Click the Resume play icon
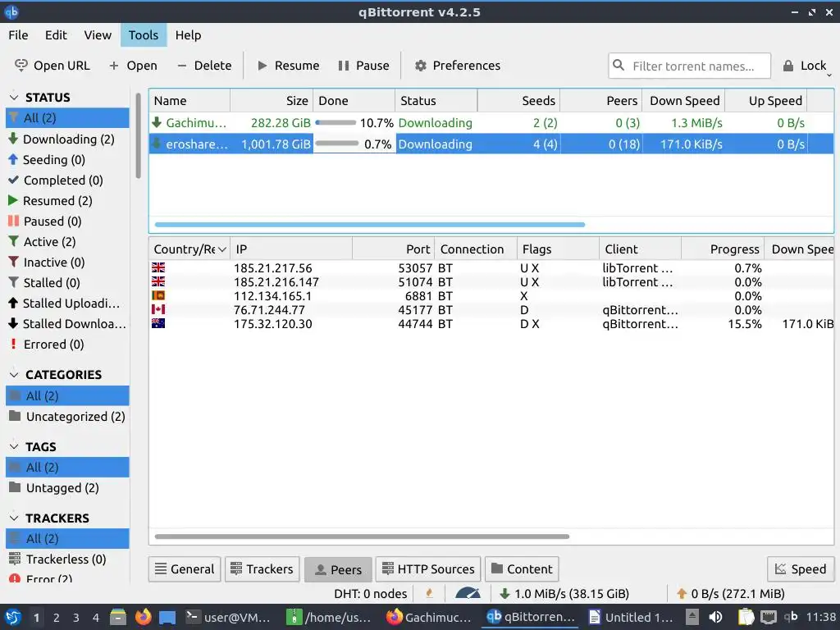The width and height of the screenshot is (840, 630). pos(262,66)
